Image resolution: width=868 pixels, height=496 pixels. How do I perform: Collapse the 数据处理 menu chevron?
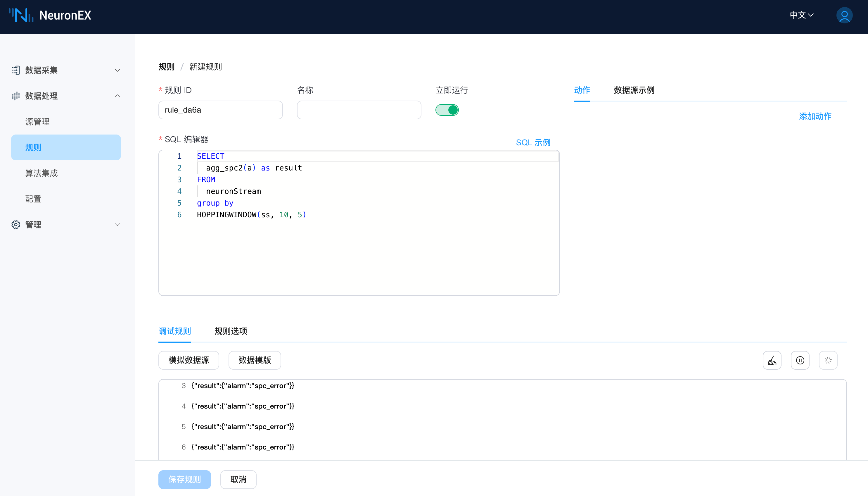(x=117, y=96)
